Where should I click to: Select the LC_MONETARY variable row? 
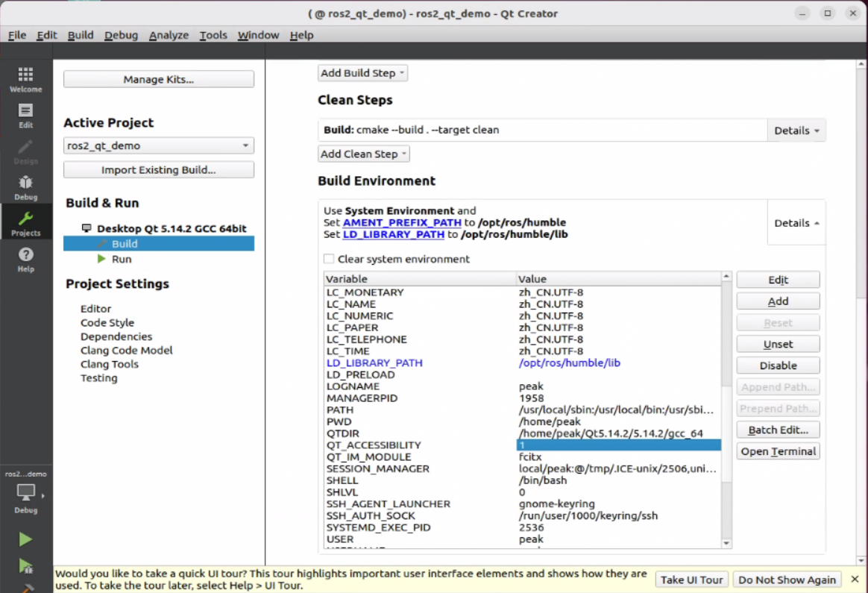[x=523, y=292]
